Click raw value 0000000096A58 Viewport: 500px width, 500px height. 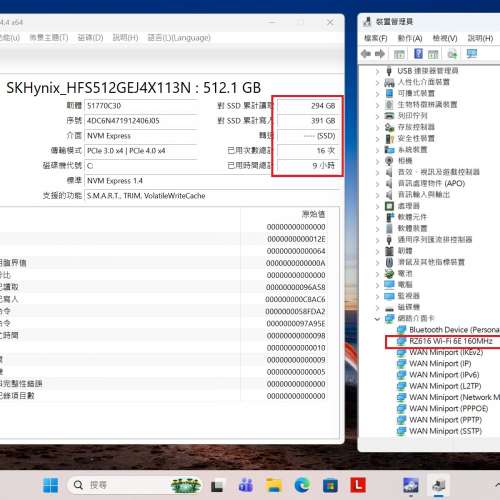[296, 287]
